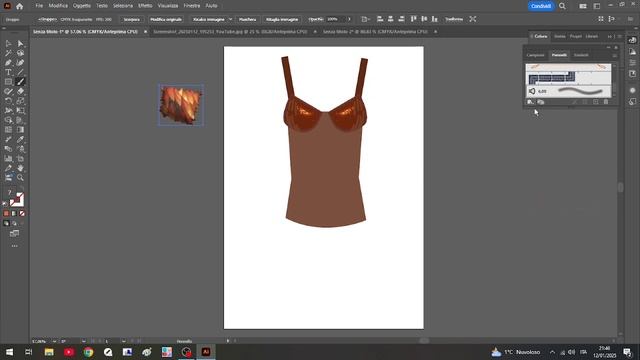Select the Direct Selection tool
This screenshot has width=640, height=360.
[20, 43]
